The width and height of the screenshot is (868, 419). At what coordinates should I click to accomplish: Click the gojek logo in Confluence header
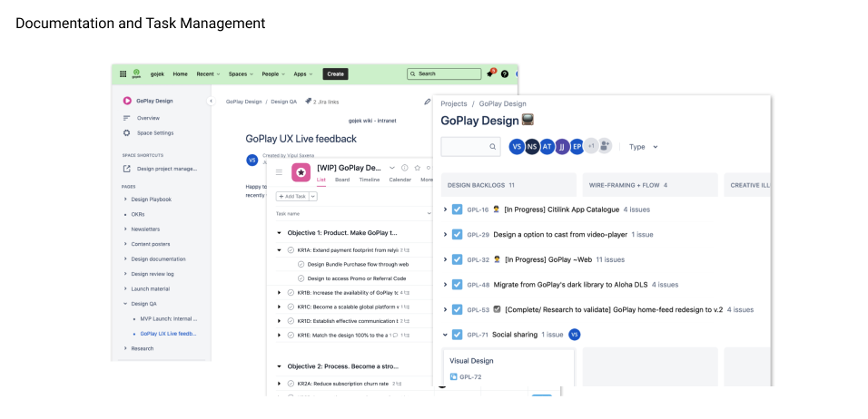pos(137,73)
